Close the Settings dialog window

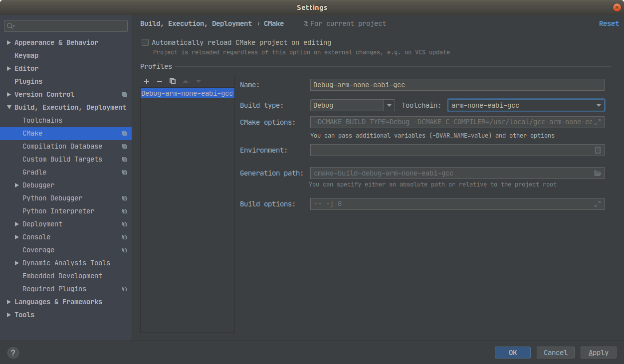click(x=617, y=7)
